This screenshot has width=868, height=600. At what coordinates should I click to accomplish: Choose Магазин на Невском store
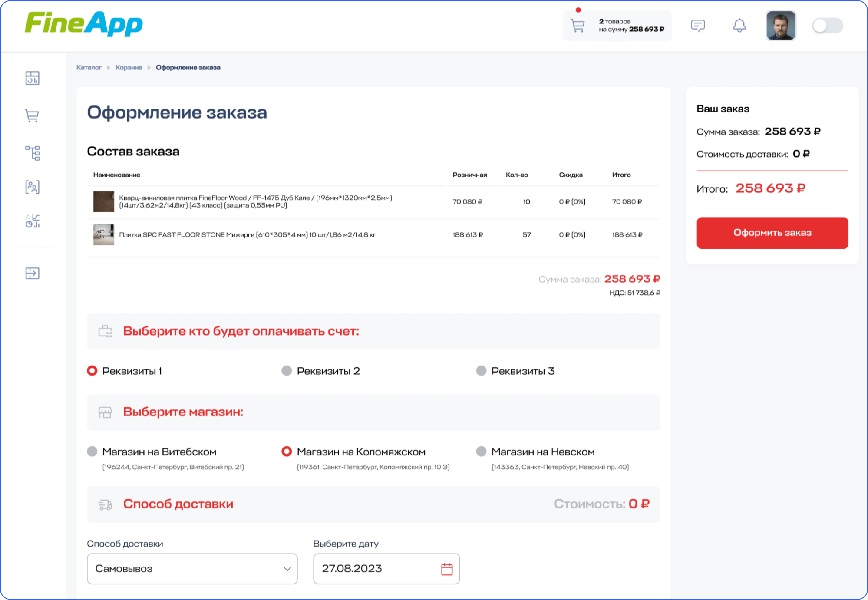tap(481, 452)
